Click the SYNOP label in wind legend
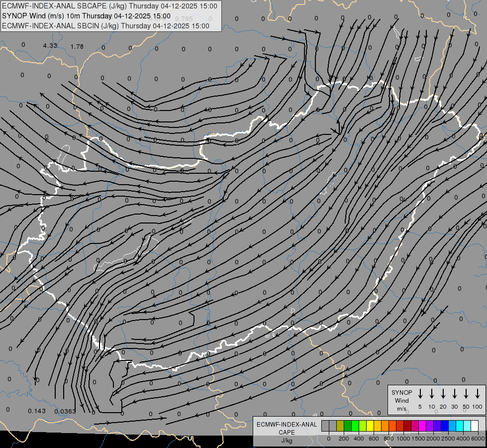Screen dimensions: 487x448 pos(401,392)
